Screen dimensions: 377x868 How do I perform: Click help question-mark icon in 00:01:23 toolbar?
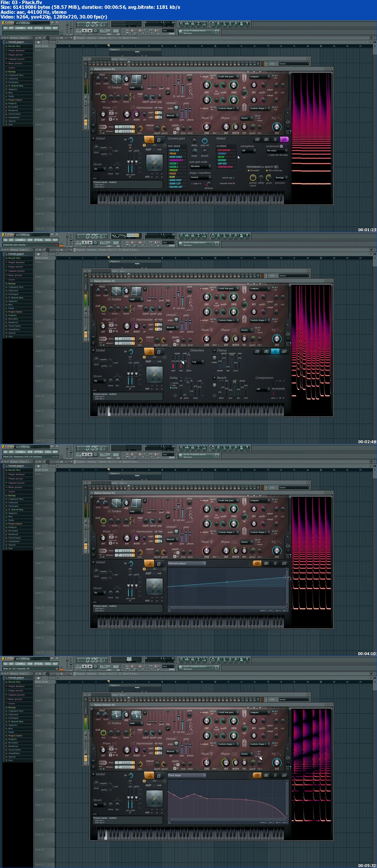tap(247, 24)
